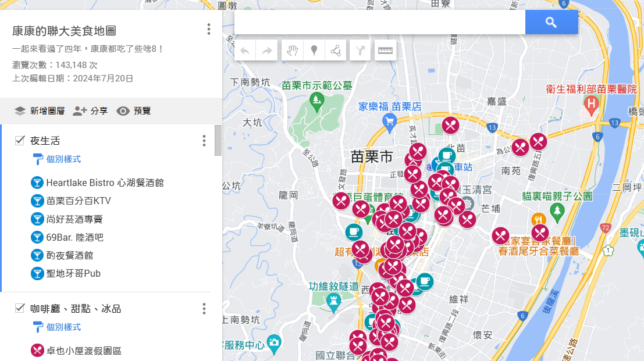Uncheck the 夜生活 layer checkbox

[20, 140]
